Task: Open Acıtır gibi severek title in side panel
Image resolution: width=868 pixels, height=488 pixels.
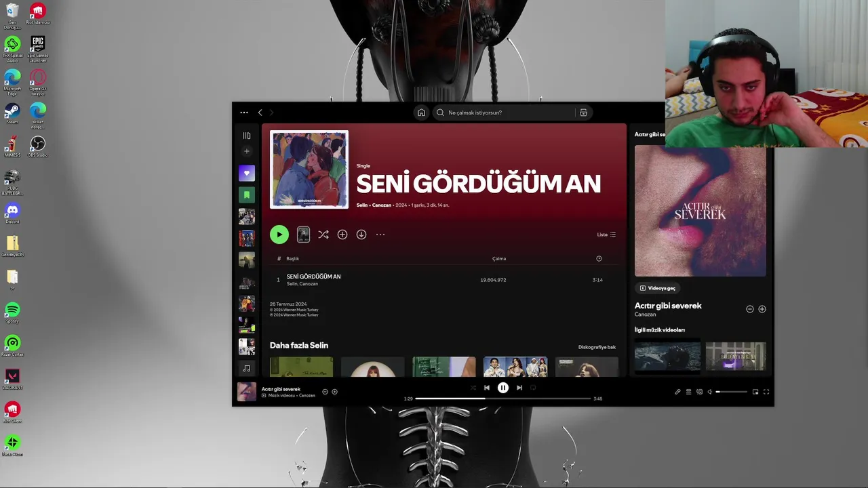Action: pos(668,306)
